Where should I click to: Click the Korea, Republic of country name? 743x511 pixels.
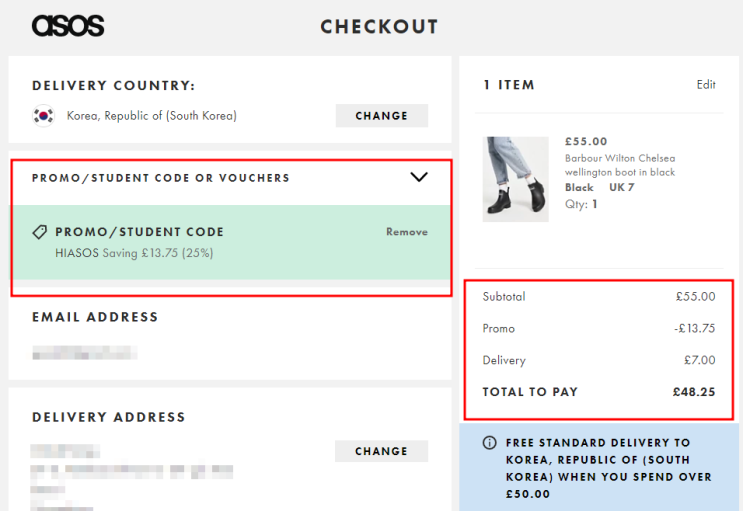click(152, 116)
